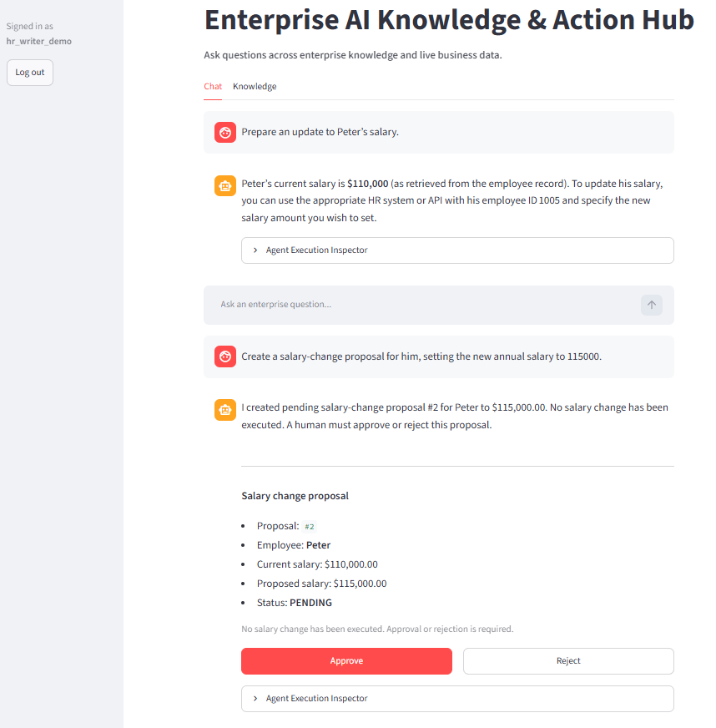Click the chevron on the first Agent Execution Inspector
Screen dimensions: 716x728
pyautogui.click(x=255, y=250)
